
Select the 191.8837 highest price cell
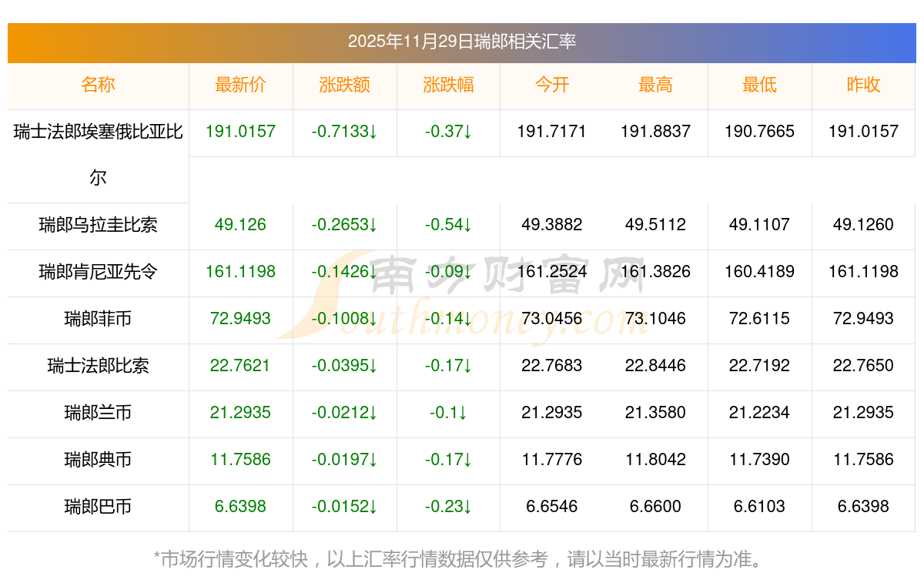pos(655,132)
